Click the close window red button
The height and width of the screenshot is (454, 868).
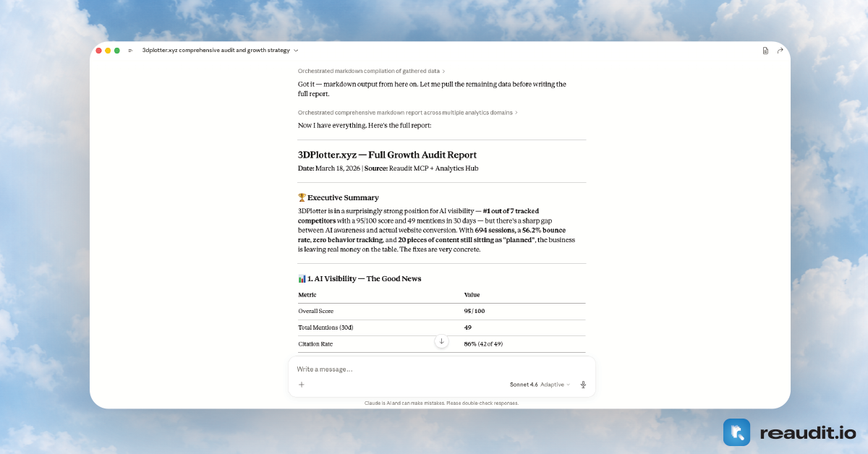99,51
